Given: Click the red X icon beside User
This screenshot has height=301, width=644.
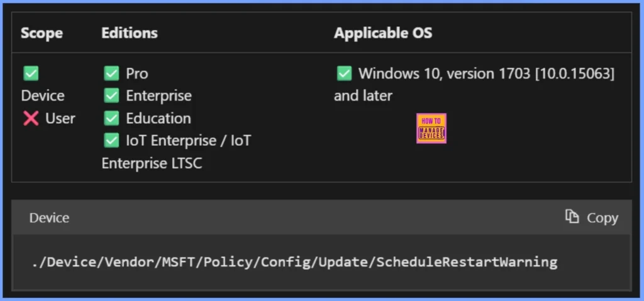Looking at the screenshot, I should point(31,118).
